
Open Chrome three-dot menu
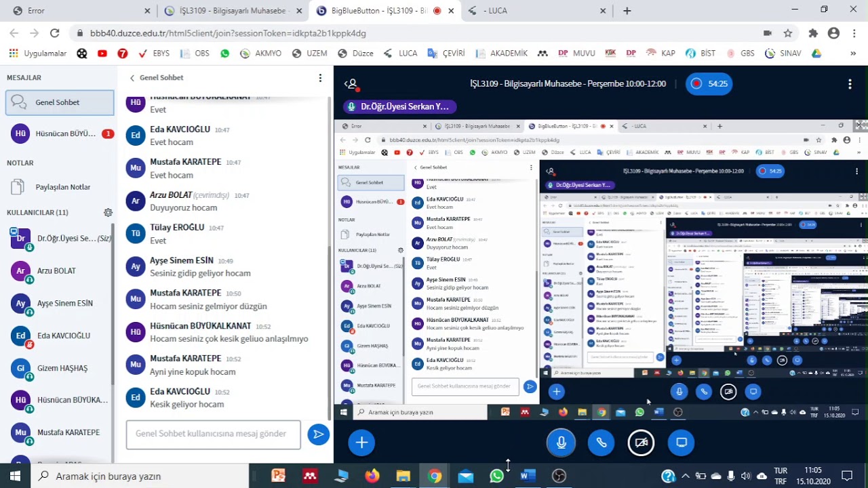[854, 33]
